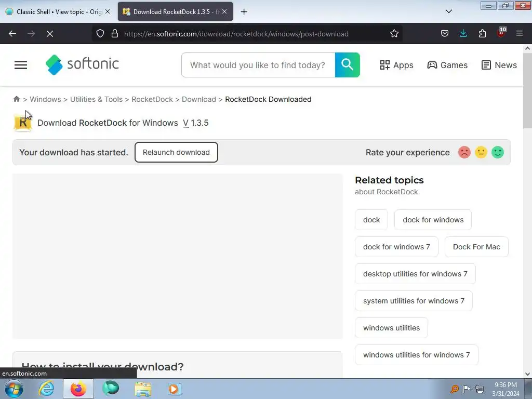Click the RocketDock breadcrumb link
532x399 pixels.
click(152, 99)
